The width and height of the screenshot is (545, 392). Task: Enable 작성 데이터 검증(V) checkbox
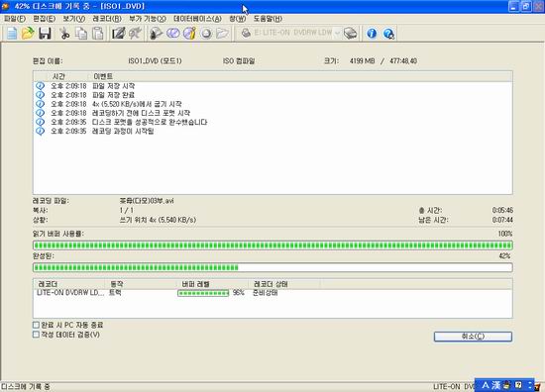[36, 335]
